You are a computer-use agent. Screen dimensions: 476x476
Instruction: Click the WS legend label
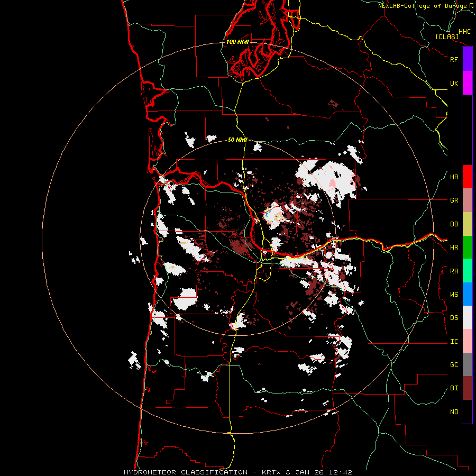pos(454,295)
